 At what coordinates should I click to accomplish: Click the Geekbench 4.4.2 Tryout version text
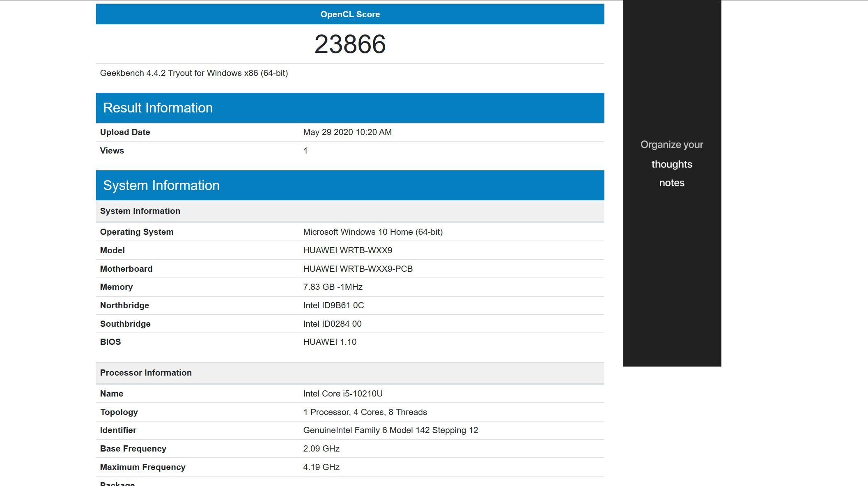pos(194,73)
